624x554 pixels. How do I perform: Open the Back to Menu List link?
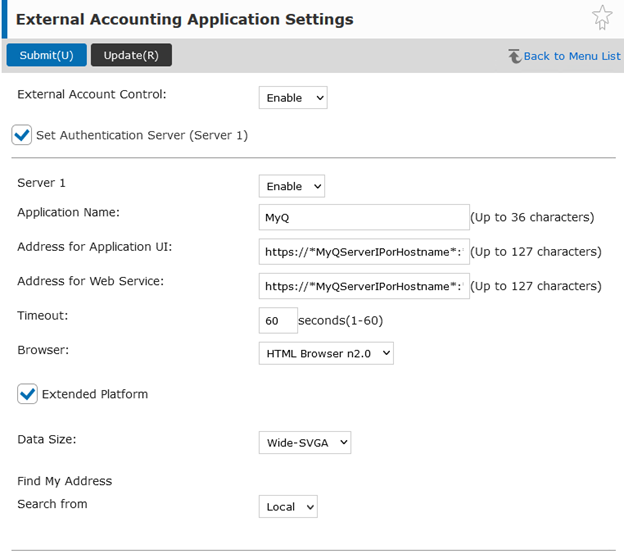[x=572, y=56]
